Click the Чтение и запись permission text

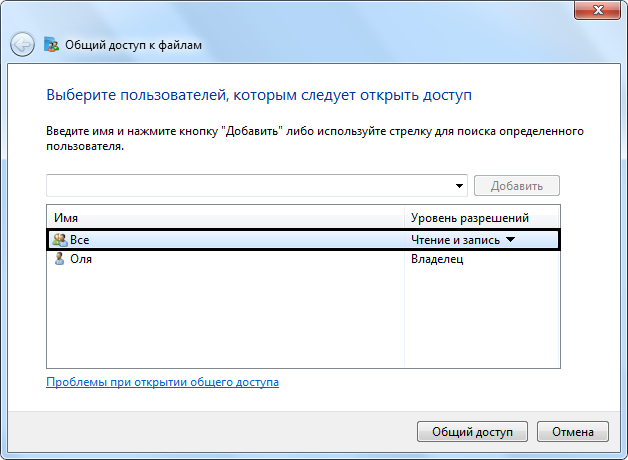point(455,240)
